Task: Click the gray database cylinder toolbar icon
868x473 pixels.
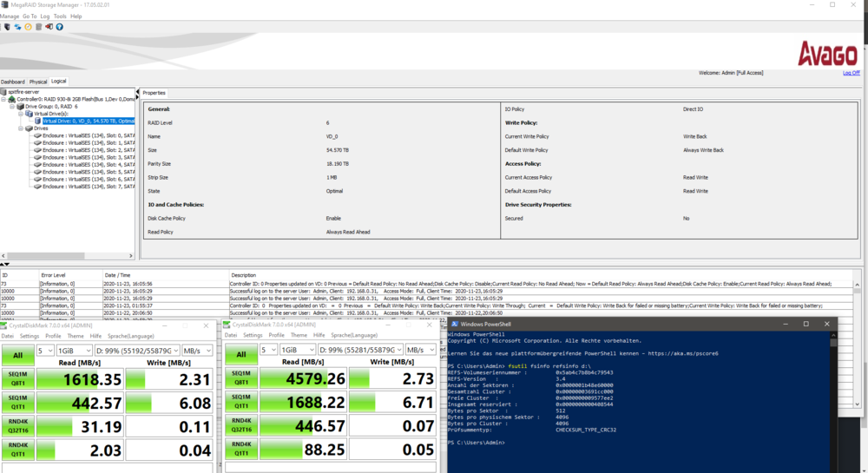Action: tap(38, 27)
